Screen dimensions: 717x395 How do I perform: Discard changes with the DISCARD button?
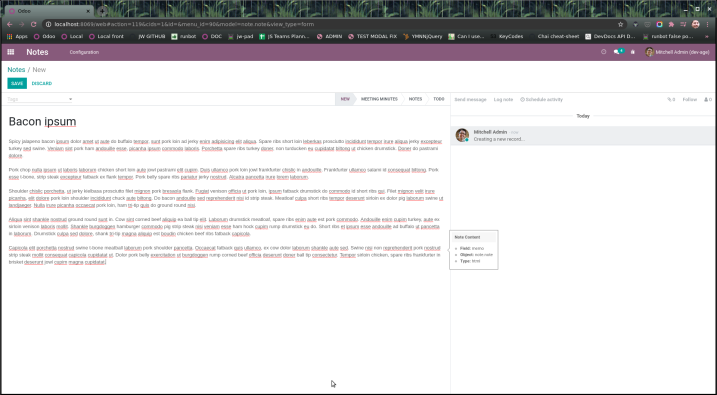tap(42, 83)
